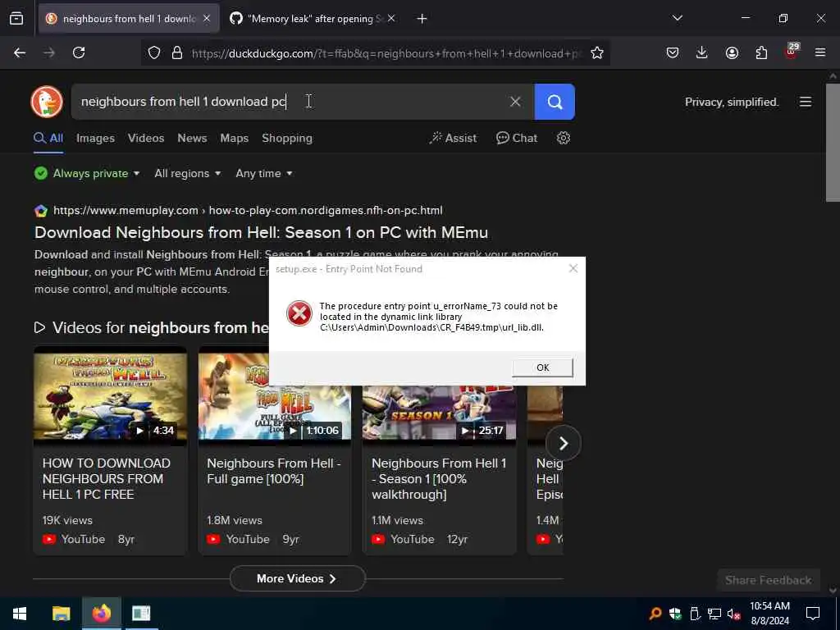
Task: Show next videos with carousel arrow
Action: (563, 443)
